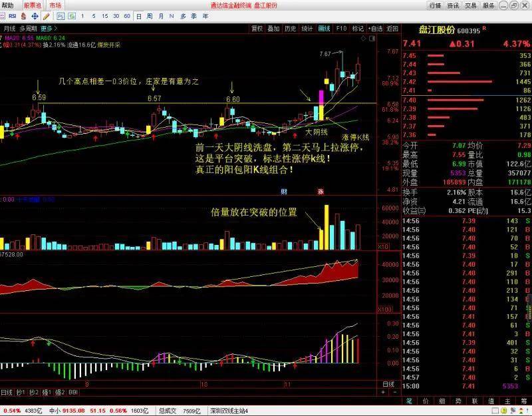
Task: Open the 历史 history button
Action: point(291,29)
